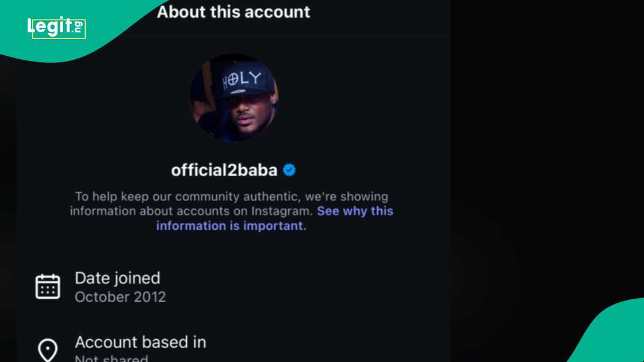Click the 'October 2012' date text
The width and height of the screenshot is (644, 362).
click(x=120, y=297)
